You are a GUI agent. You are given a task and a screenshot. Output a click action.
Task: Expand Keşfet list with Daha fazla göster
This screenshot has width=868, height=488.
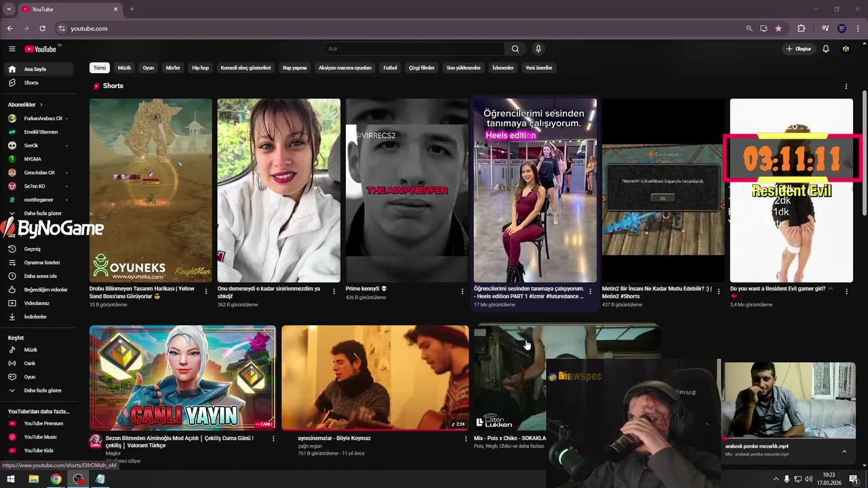41,390
